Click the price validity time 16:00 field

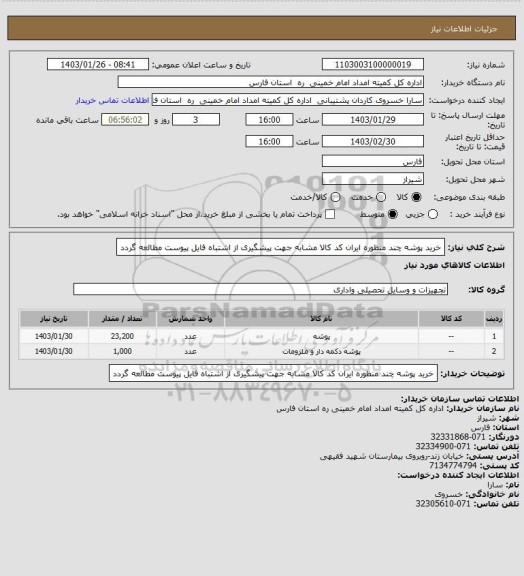click(x=269, y=141)
